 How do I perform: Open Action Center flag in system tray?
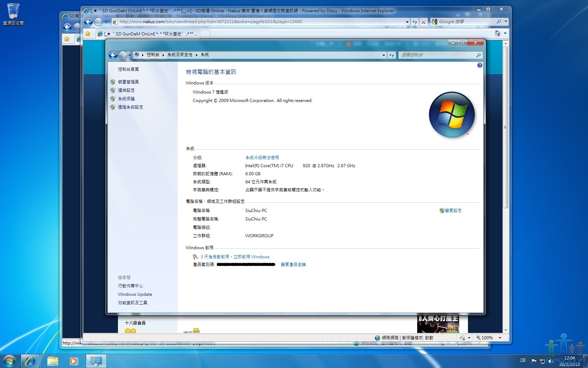534,361
